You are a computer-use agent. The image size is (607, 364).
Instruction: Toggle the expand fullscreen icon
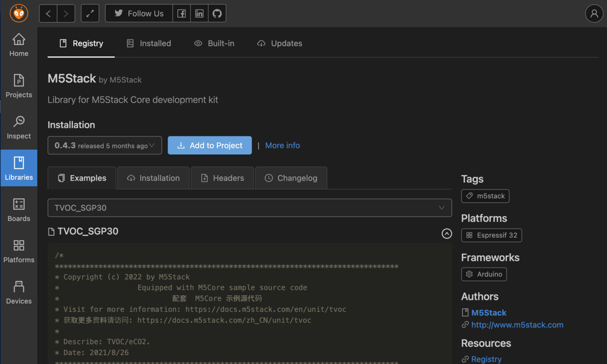click(90, 14)
